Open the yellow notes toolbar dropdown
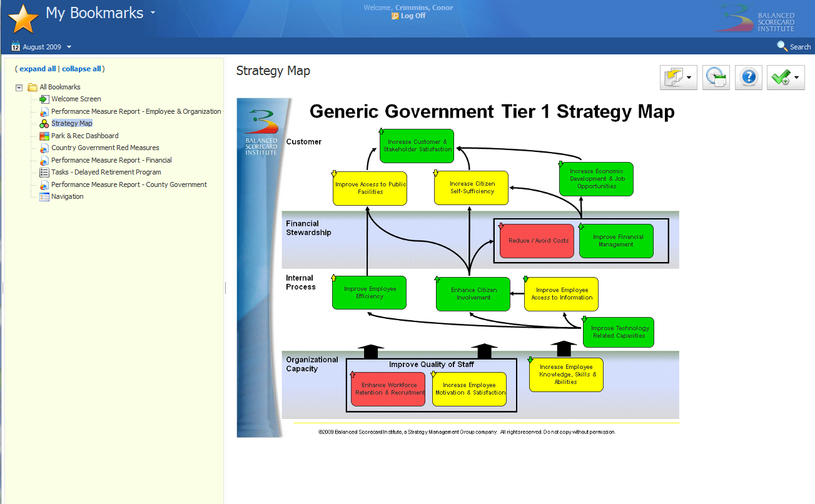 click(679, 78)
